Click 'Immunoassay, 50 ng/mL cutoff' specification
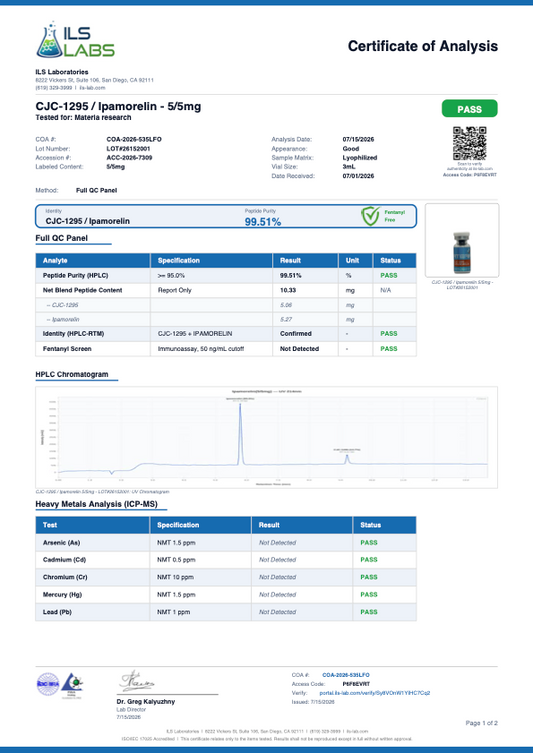The image size is (533, 753). pos(201,349)
